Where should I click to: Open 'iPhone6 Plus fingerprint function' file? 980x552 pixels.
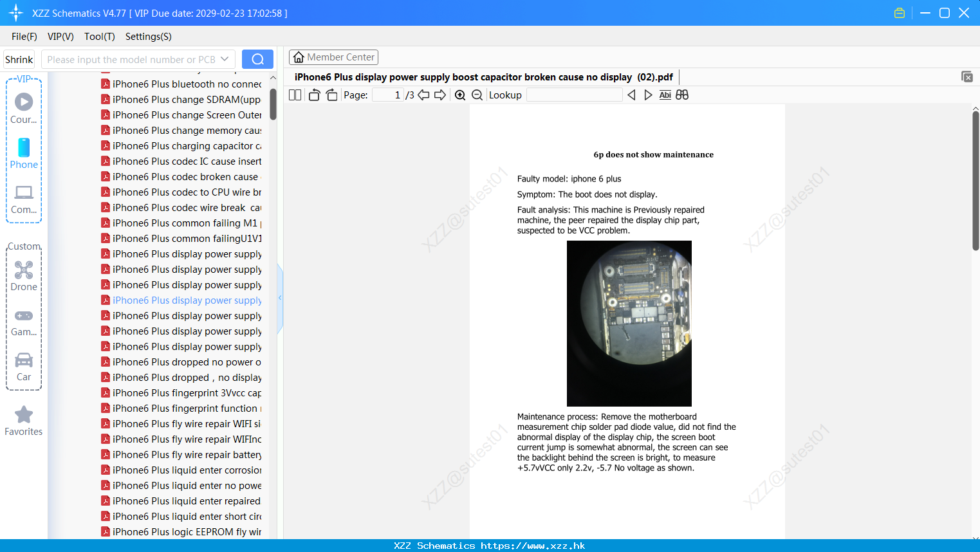coord(181,409)
